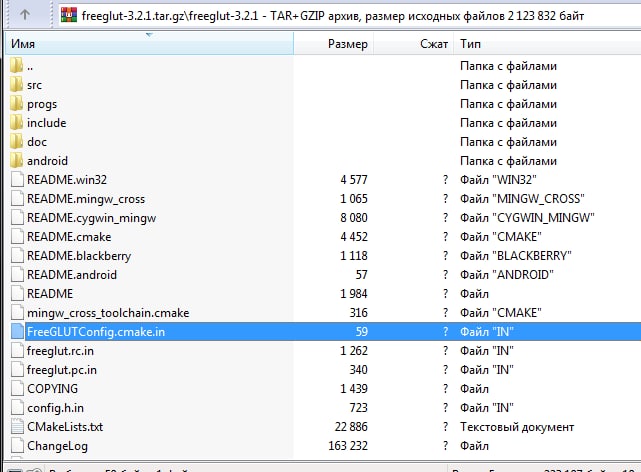Sort list by Имя column header
This screenshot has width=641, height=472.
tap(150, 44)
